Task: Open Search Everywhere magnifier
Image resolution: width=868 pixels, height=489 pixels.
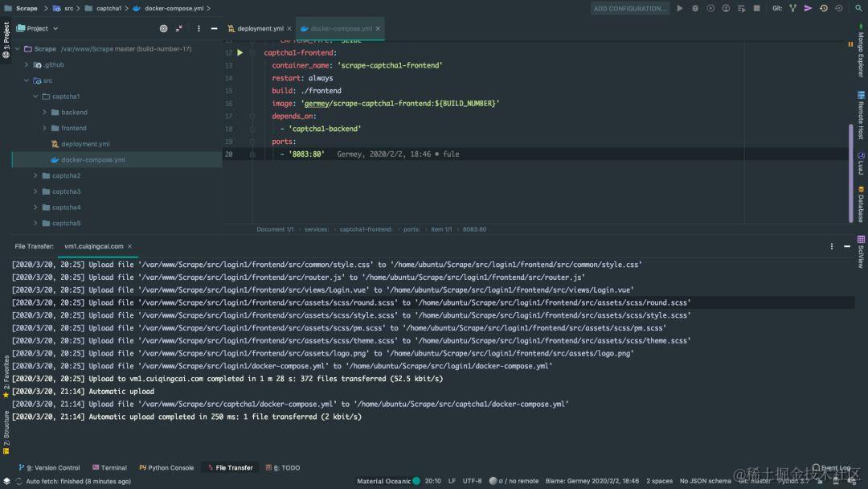Action: (x=858, y=8)
